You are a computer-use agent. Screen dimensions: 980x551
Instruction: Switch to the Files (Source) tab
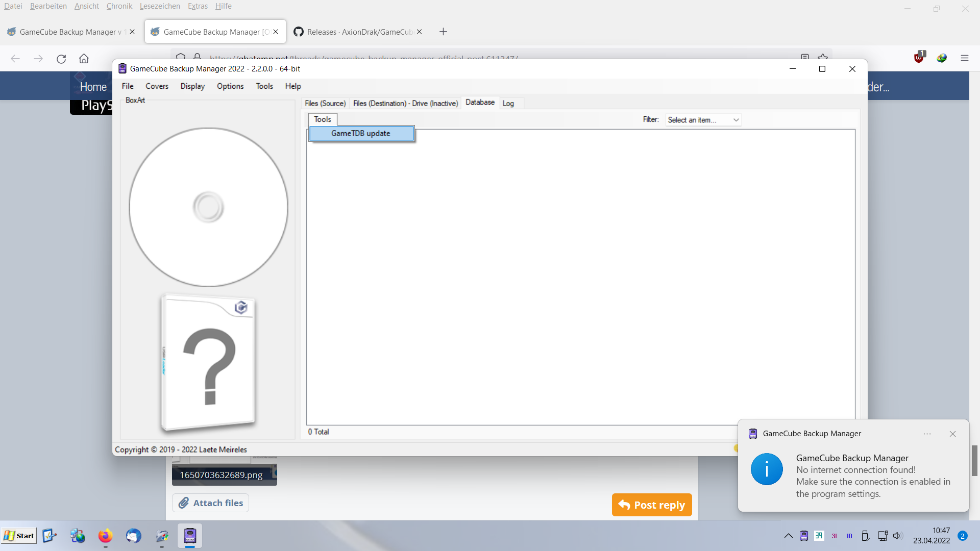[x=325, y=103]
